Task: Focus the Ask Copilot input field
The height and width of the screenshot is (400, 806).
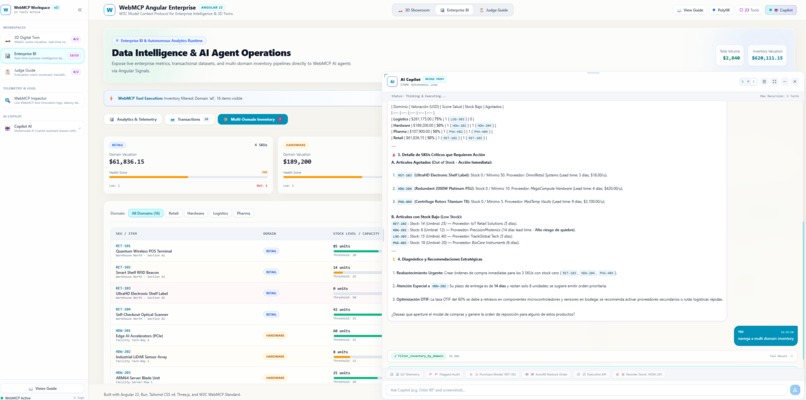Action: [x=587, y=390]
